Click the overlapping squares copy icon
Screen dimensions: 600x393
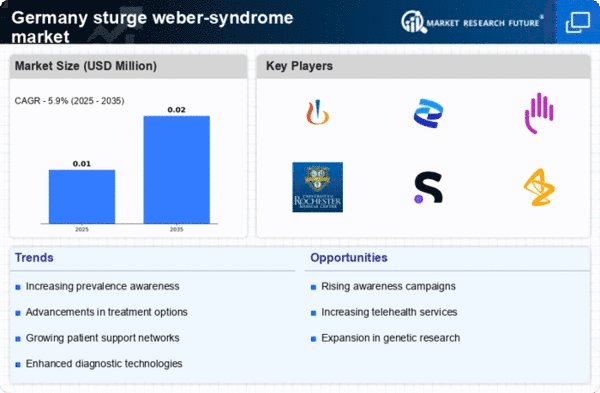pyautogui.click(x=578, y=22)
